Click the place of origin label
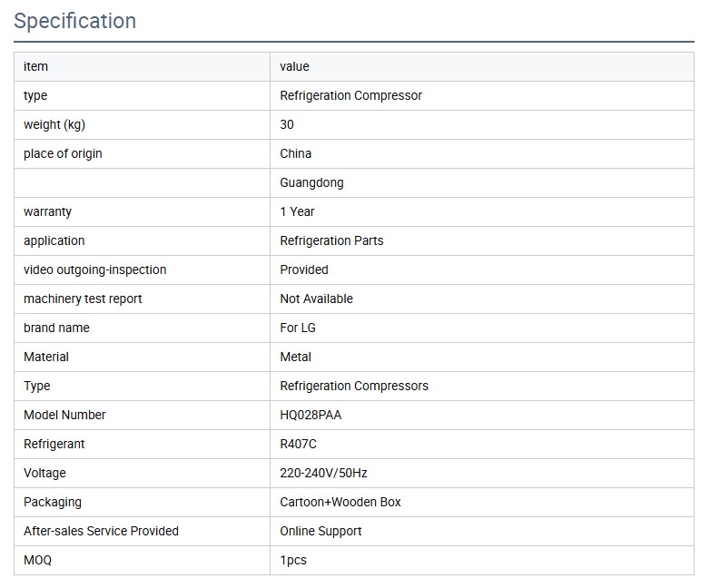The width and height of the screenshot is (710, 588). tap(63, 153)
